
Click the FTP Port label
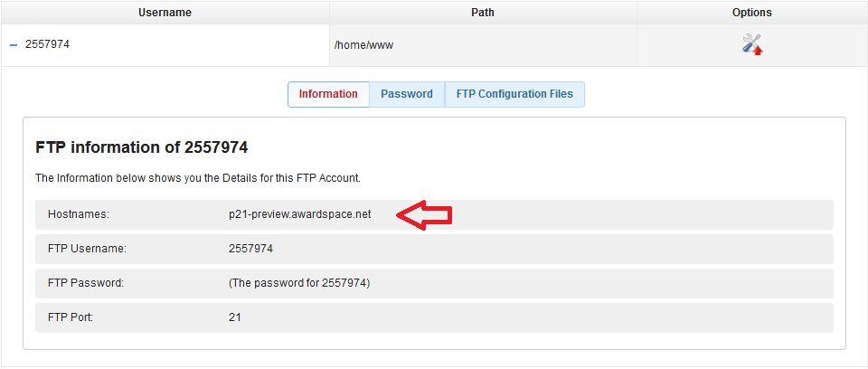click(73, 317)
